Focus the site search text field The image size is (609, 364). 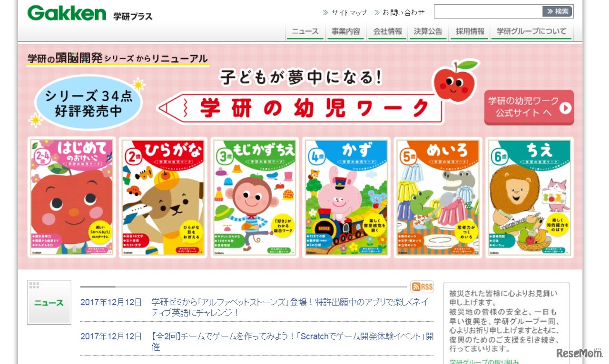488,11
